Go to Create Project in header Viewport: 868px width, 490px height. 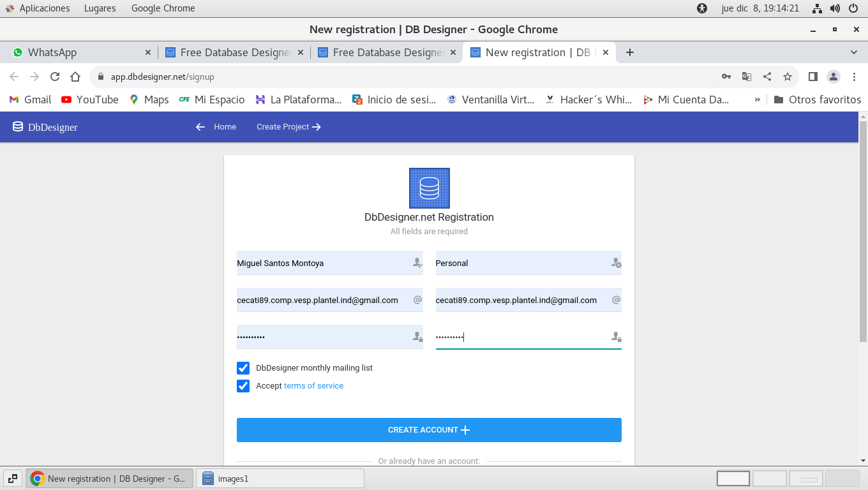point(288,127)
